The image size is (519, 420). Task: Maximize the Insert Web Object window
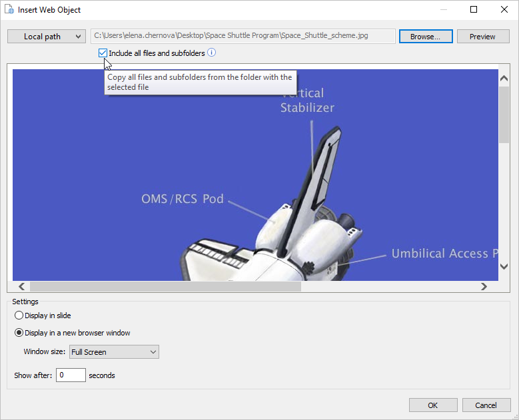(x=473, y=10)
